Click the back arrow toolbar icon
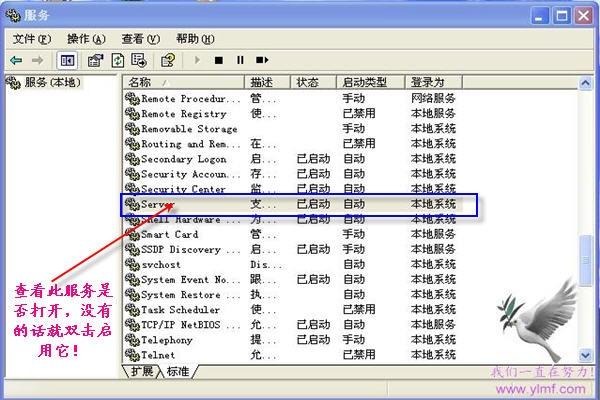 click(x=16, y=60)
